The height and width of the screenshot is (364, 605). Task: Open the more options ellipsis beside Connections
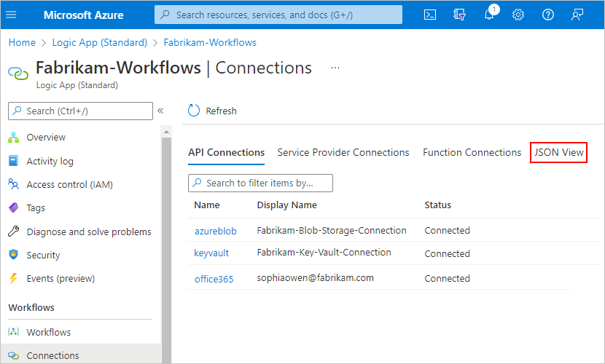click(x=335, y=68)
